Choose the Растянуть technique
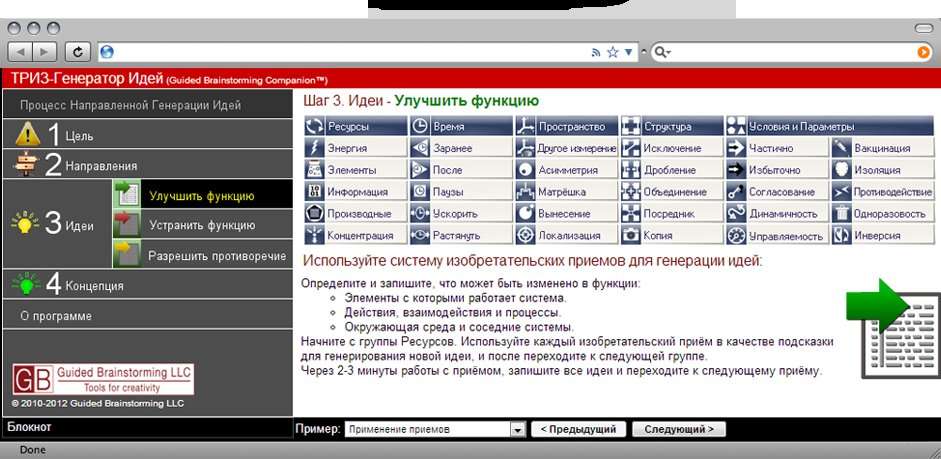The image size is (941, 459). (x=461, y=235)
